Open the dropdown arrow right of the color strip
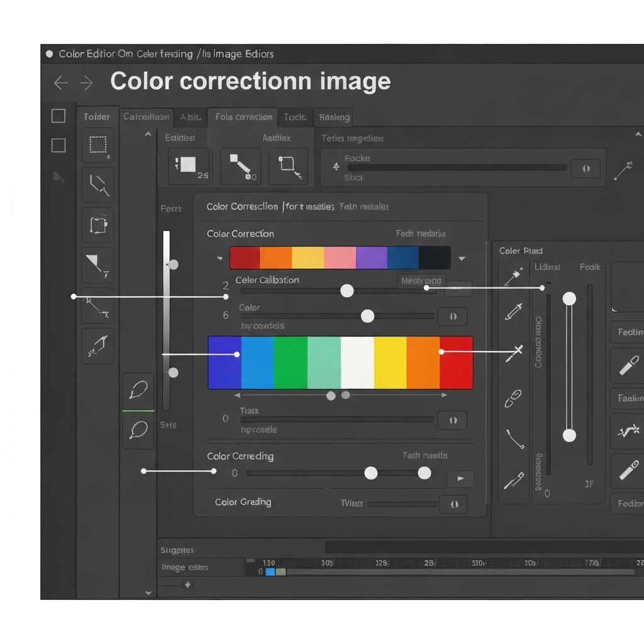 coord(462,258)
